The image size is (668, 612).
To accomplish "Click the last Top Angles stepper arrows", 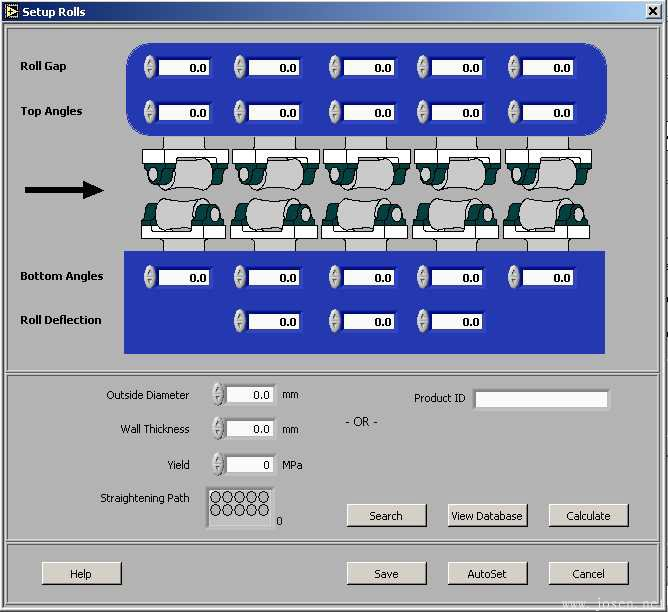I will click(x=514, y=111).
